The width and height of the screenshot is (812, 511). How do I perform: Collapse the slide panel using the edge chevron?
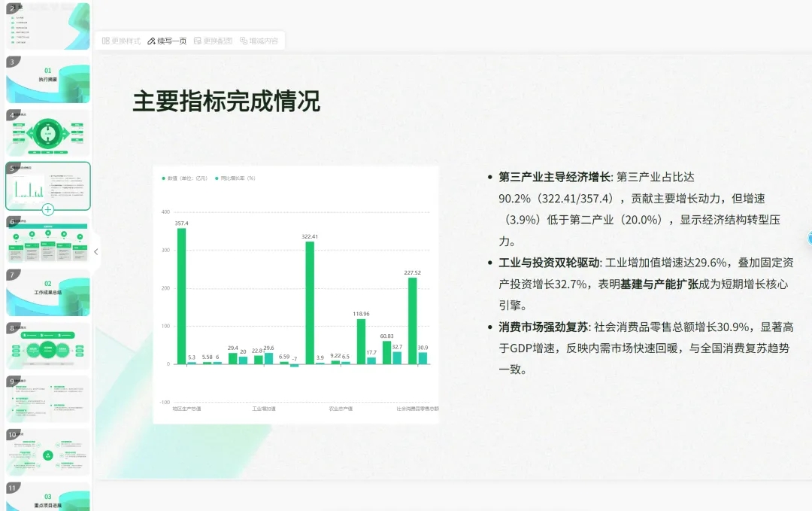click(x=96, y=253)
